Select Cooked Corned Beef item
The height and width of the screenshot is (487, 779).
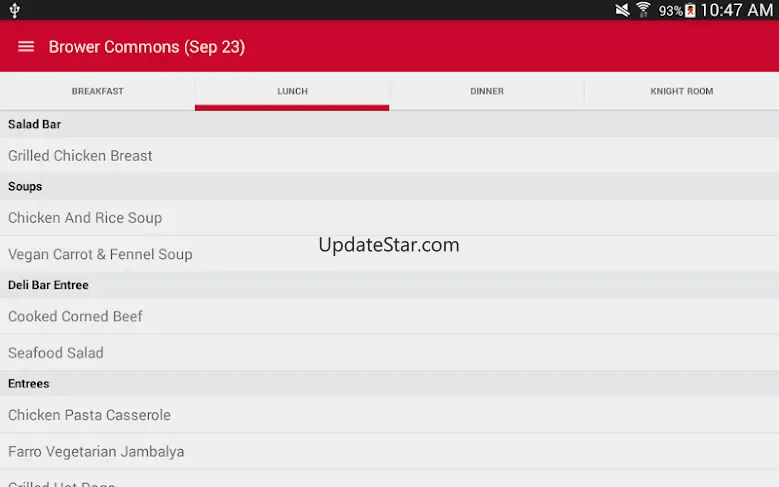click(x=390, y=316)
